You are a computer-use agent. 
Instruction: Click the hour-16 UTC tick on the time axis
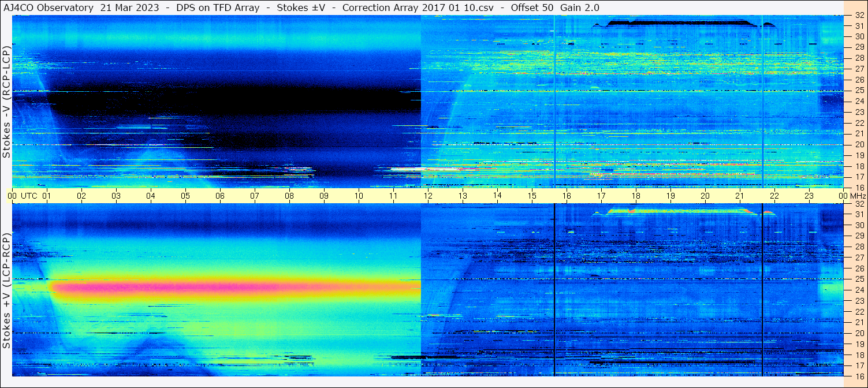[x=567, y=196]
